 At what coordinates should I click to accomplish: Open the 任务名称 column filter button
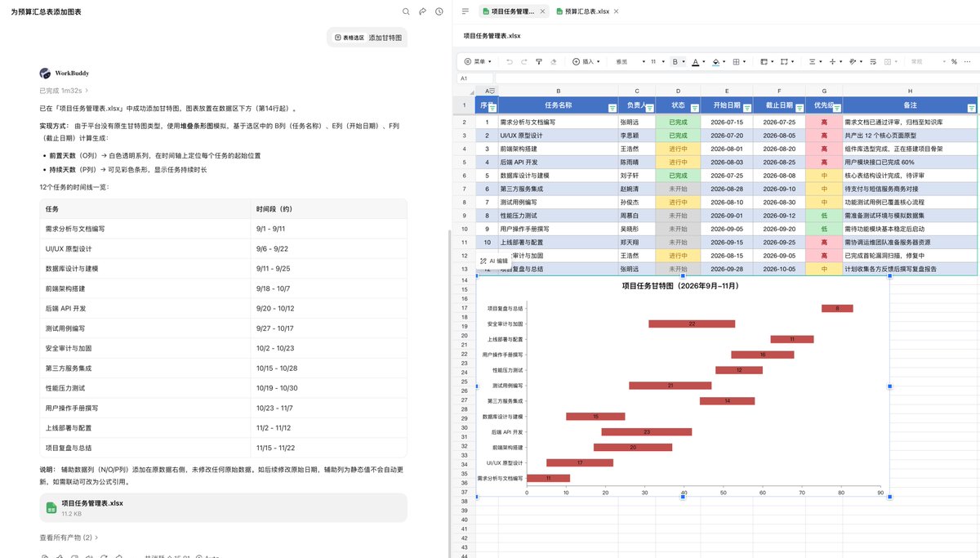pos(612,108)
